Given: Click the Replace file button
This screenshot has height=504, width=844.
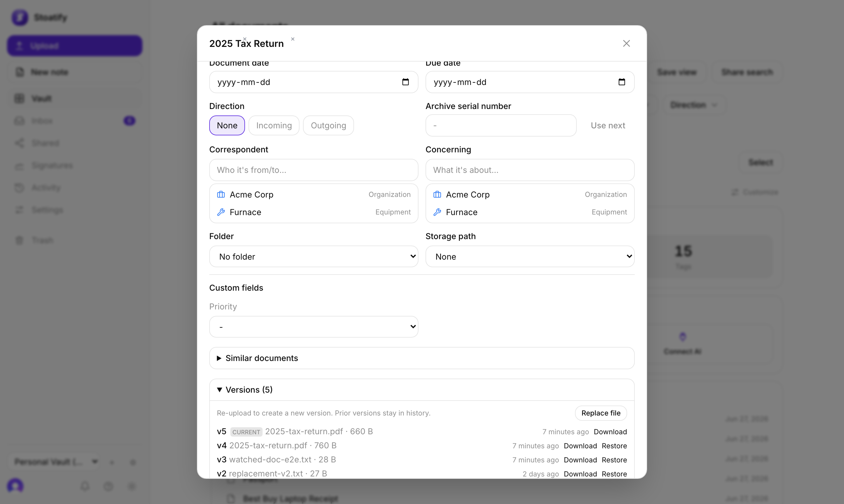Looking at the screenshot, I should pos(600,413).
